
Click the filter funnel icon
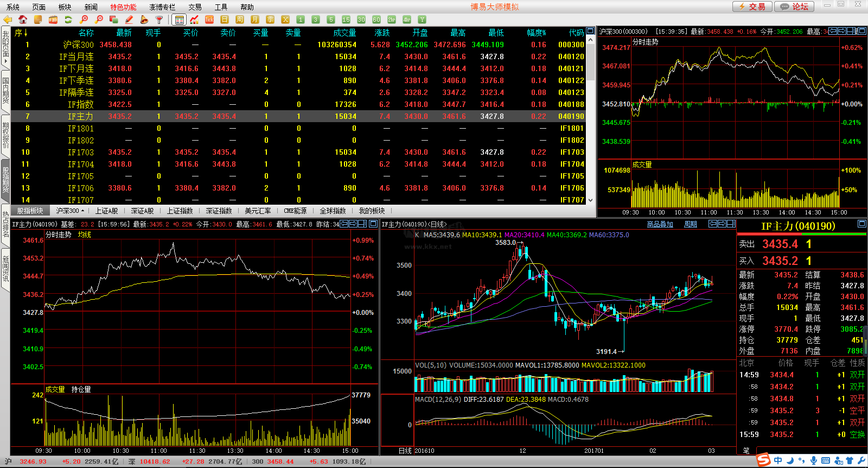click(159, 20)
